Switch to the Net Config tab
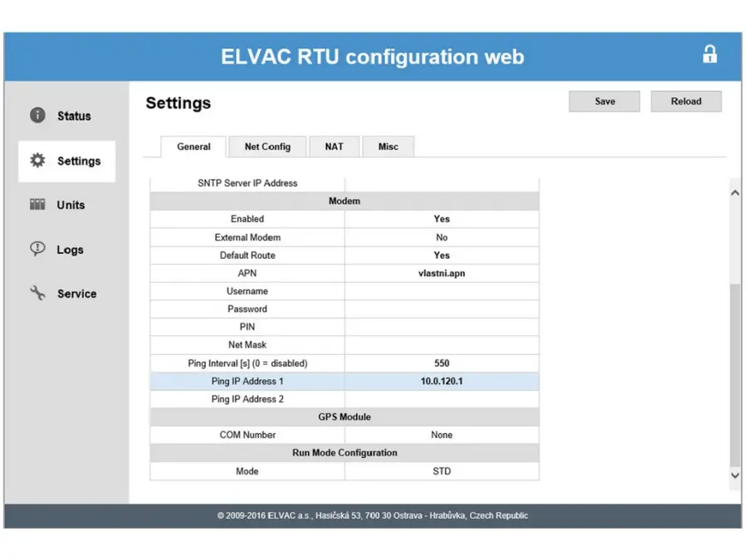 267,147
